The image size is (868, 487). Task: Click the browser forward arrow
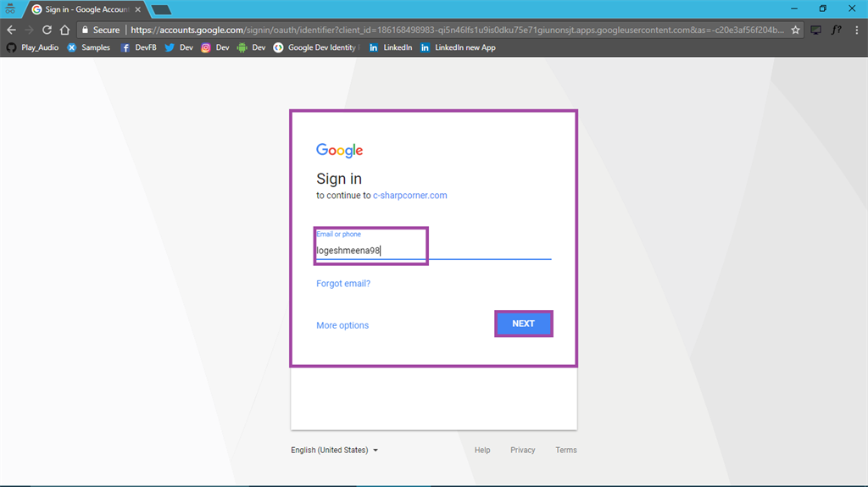click(30, 30)
